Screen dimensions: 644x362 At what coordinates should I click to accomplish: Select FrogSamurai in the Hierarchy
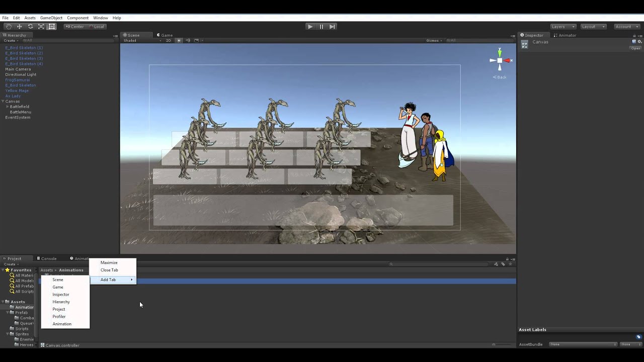point(18,80)
